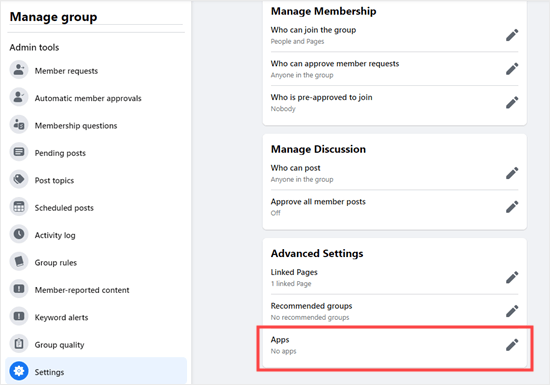550x385 pixels.
Task: Go to Membership questions
Action: (96, 125)
